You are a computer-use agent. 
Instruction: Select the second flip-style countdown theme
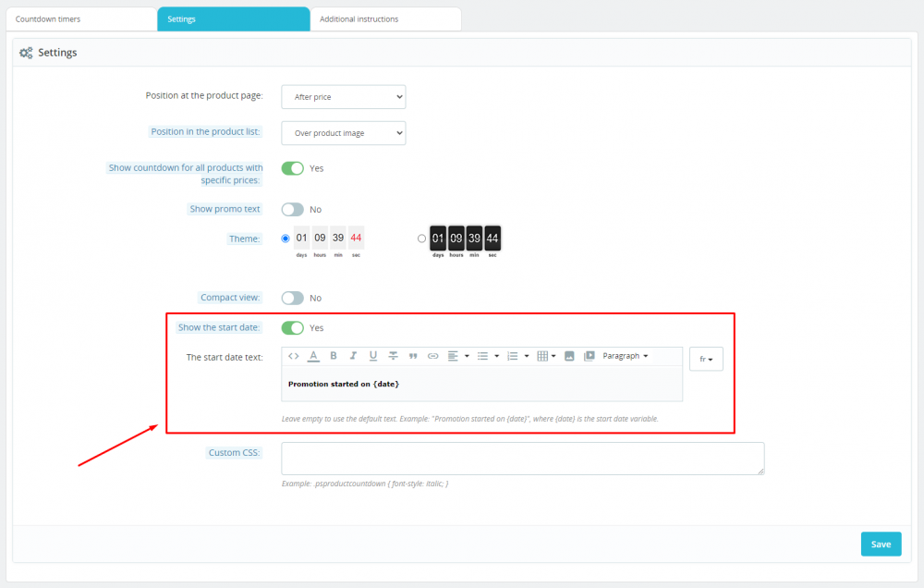point(422,239)
